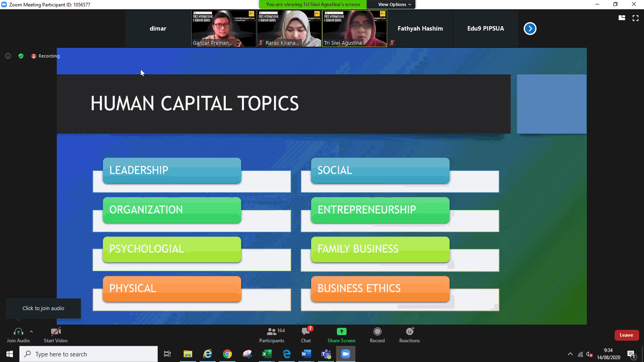644x362 pixels.
Task: Click the Windows search box
Action: [x=89, y=354]
